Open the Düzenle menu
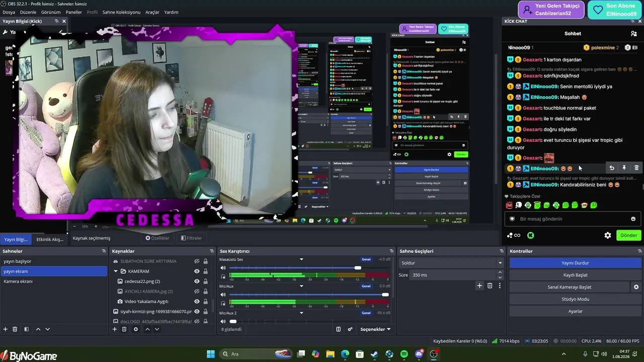 28,12
